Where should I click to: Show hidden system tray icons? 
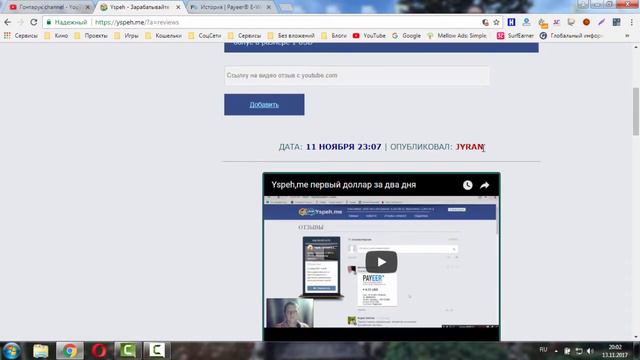(x=556, y=351)
